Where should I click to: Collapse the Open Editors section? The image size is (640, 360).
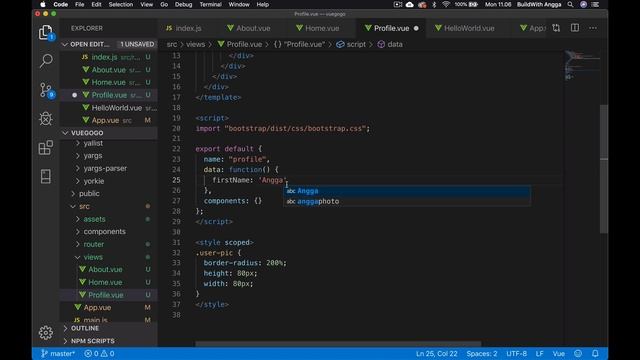click(65, 44)
